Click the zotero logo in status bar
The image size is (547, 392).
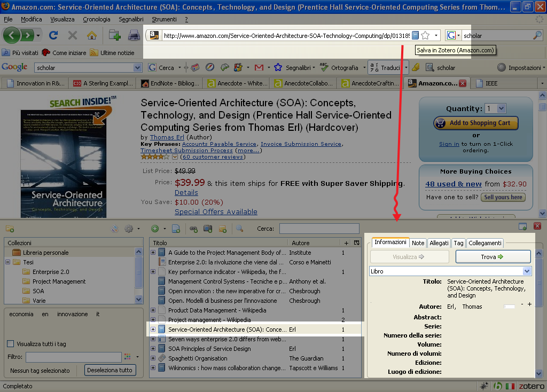532,386
